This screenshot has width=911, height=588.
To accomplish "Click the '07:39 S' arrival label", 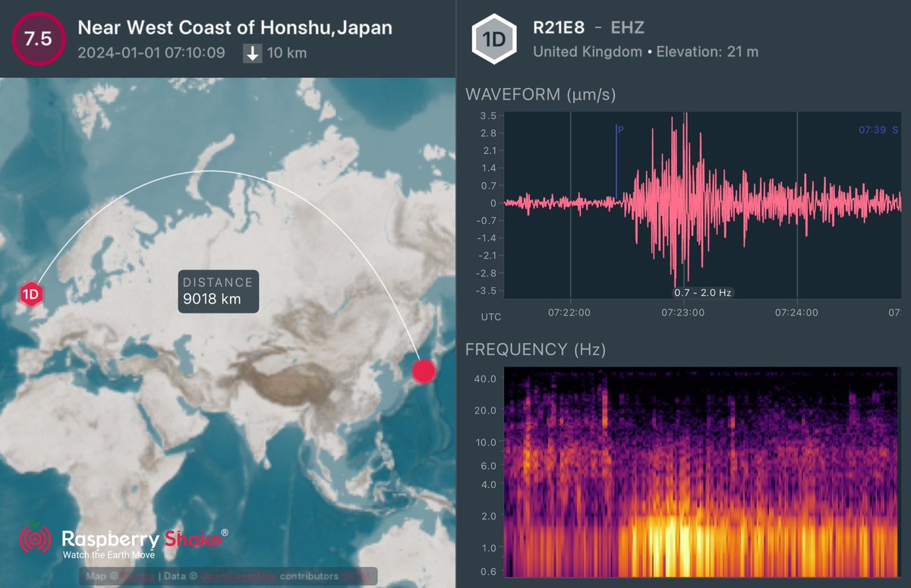I will tap(878, 130).
